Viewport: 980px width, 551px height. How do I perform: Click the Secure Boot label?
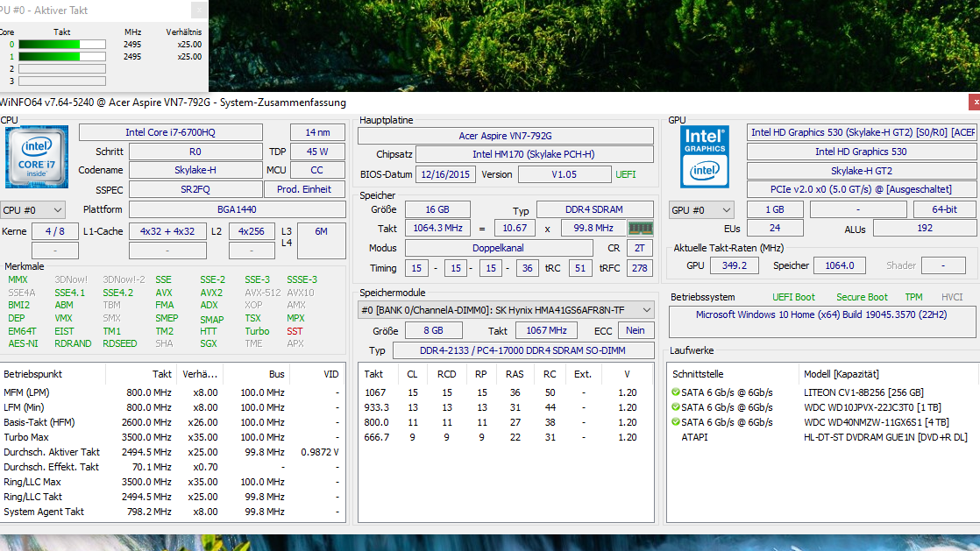click(x=862, y=297)
